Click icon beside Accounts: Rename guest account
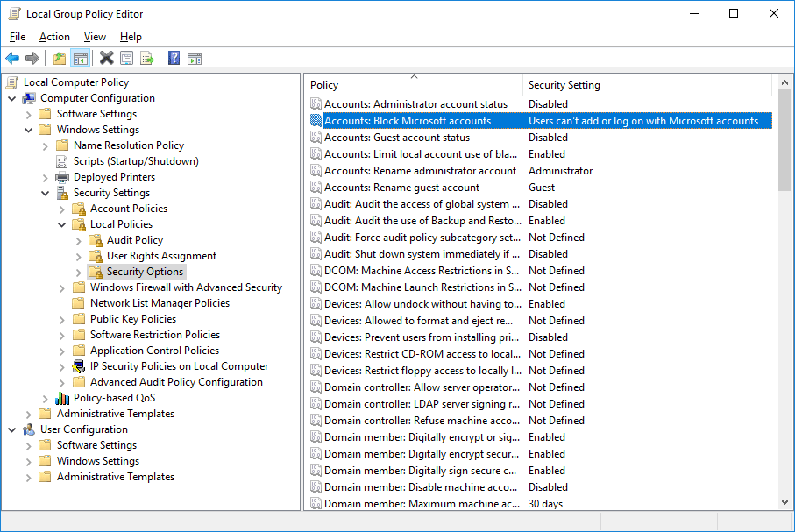The image size is (795, 532). click(x=316, y=188)
